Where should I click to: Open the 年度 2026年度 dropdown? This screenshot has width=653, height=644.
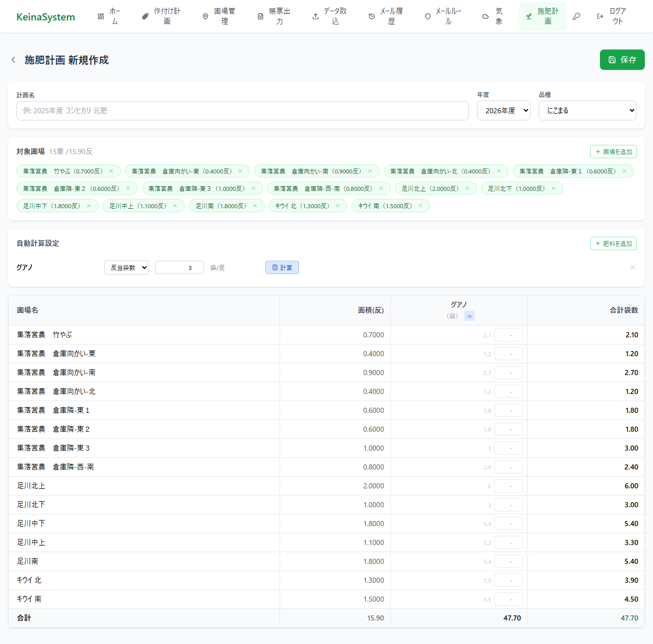(x=503, y=110)
